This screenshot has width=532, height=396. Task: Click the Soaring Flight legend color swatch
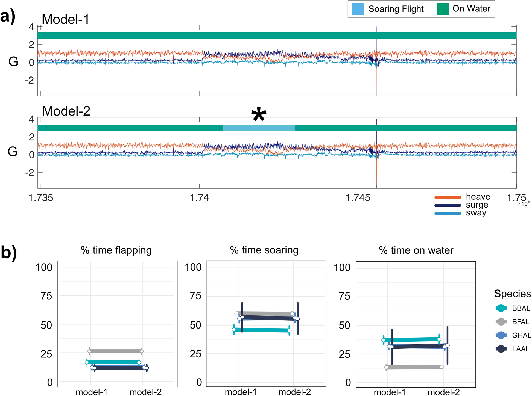coord(358,9)
